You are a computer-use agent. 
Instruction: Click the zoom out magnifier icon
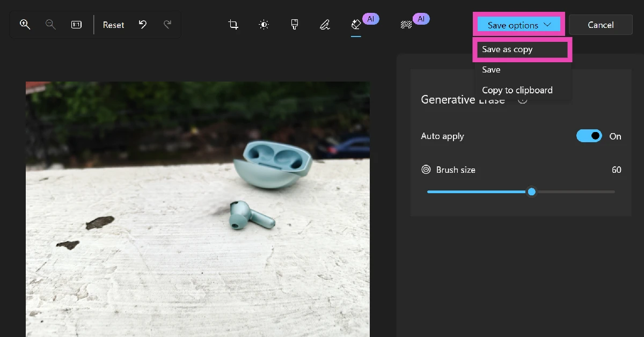50,25
